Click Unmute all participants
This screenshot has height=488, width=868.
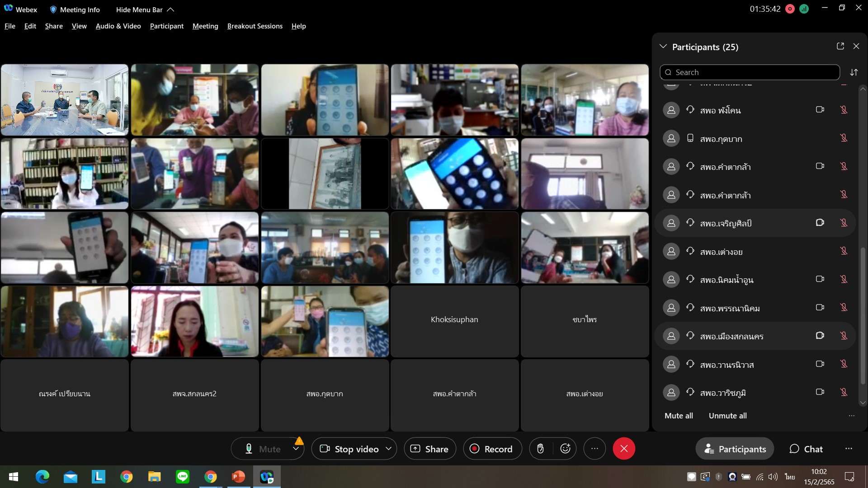pos(728,416)
